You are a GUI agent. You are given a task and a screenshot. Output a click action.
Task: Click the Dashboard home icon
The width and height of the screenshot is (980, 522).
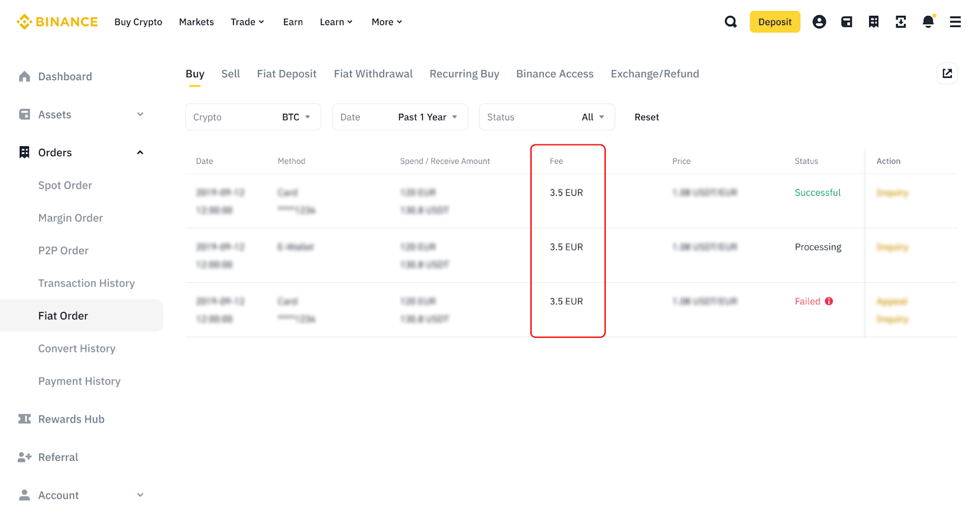point(24,76)
